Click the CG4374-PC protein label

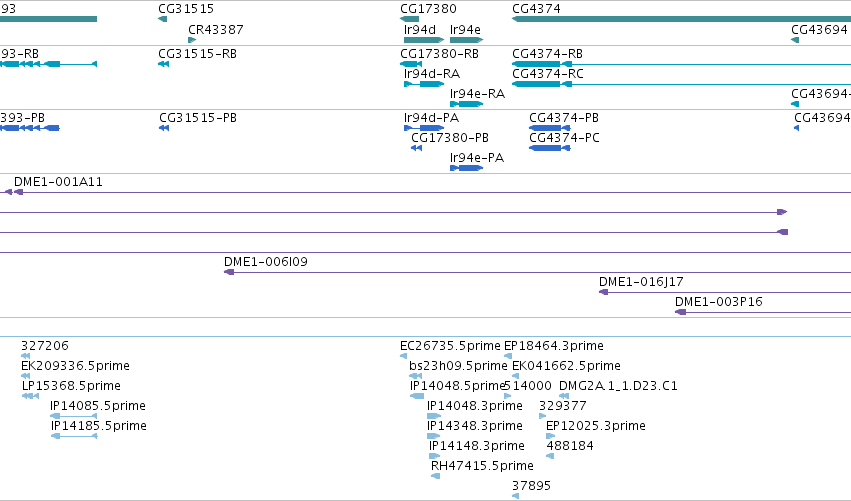pyautogui.click(x=564, y=138)
